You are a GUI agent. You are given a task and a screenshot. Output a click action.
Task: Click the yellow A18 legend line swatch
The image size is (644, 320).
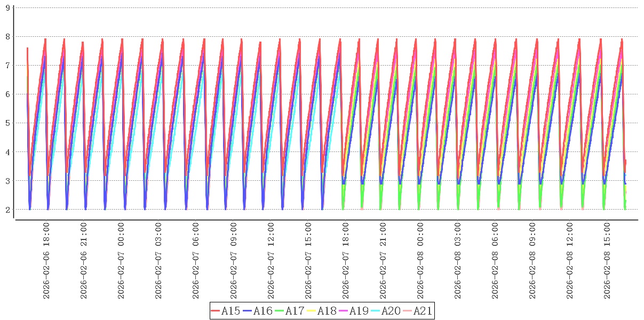pos(312,311)
